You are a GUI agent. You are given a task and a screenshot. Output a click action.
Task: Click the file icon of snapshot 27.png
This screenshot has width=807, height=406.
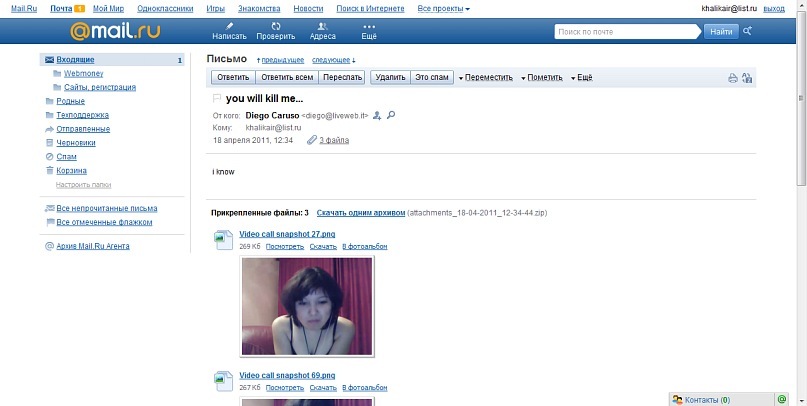[223, 240]
